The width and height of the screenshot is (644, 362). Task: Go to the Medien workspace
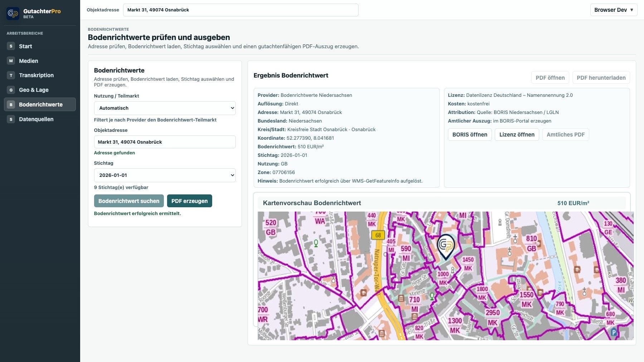[40, 61]
